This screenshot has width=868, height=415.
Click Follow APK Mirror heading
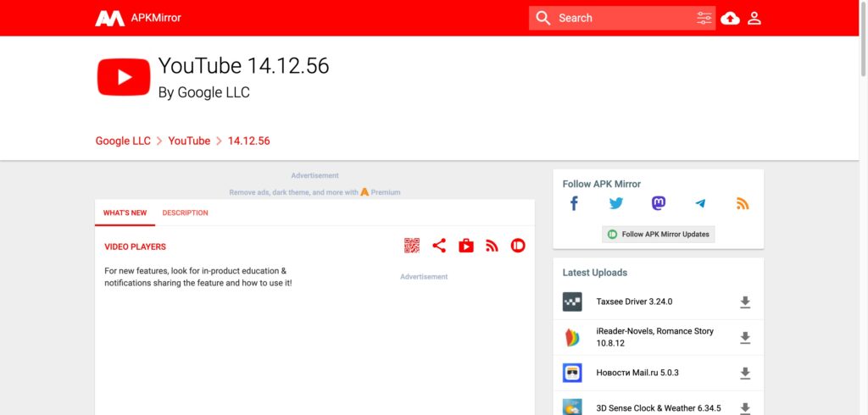pos(602,185)
